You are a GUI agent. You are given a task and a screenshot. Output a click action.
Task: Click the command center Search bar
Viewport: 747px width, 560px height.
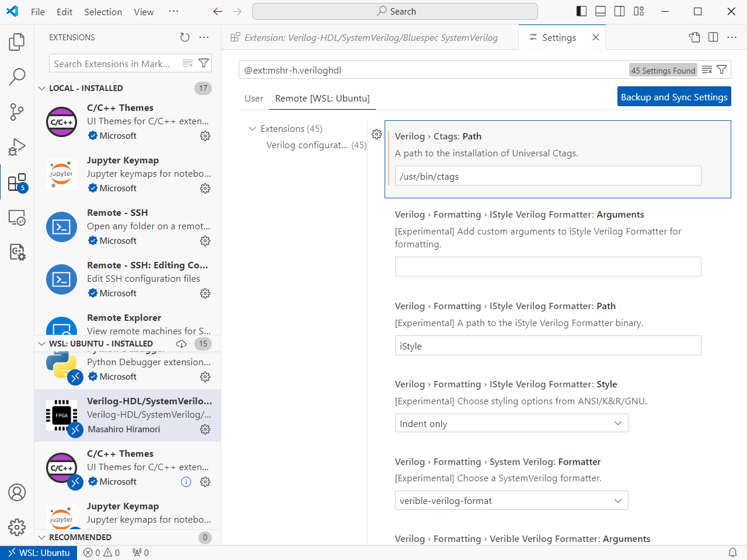tap(395, 12)
